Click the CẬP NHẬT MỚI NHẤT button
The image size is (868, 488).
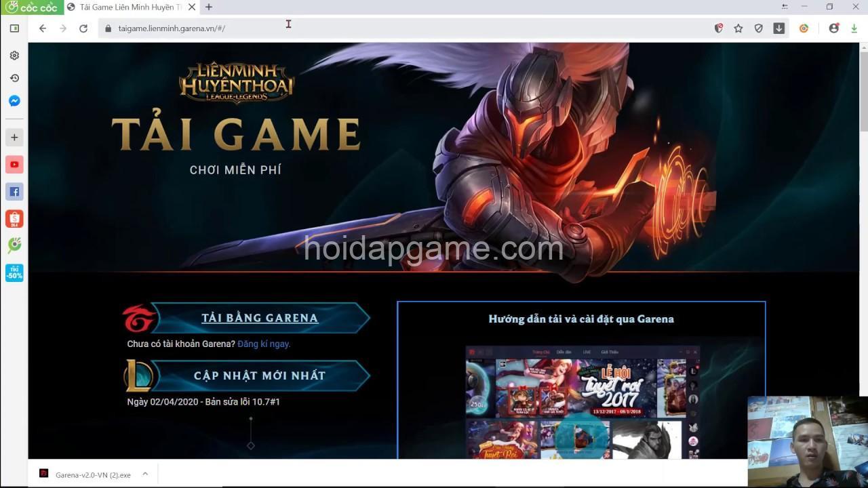click(x=260, y=375)
